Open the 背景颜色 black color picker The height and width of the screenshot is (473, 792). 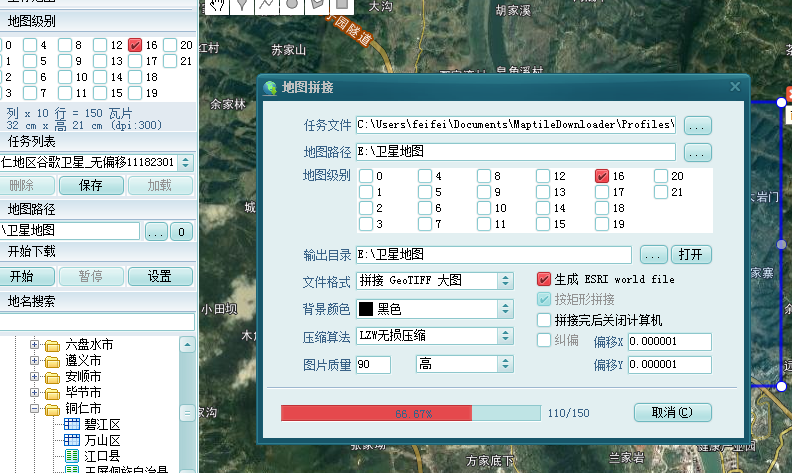[x=435, y=309]
